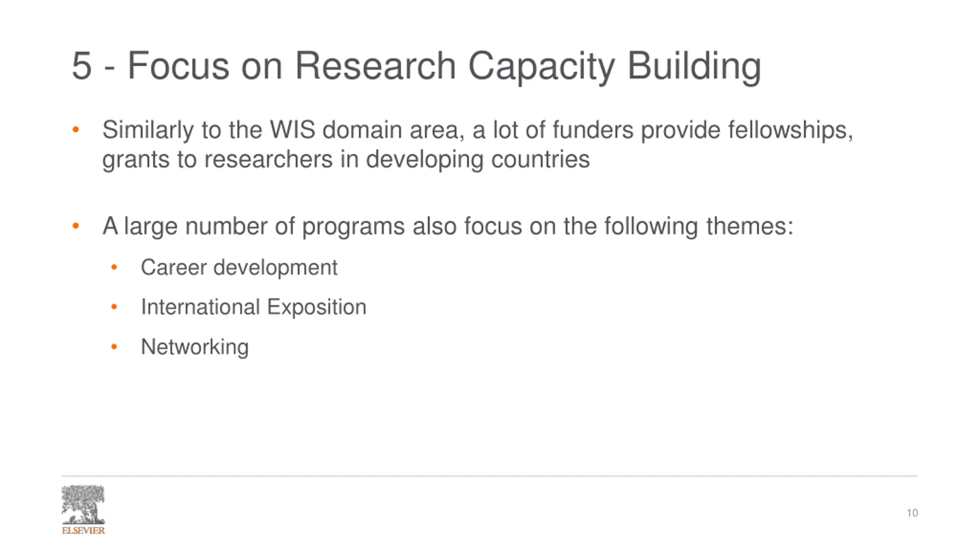Viewport: 980px width, 551px height.
Task: Click the word 'WIS' in first bullet
Action: pyautogui.click(x=292, y=130)
